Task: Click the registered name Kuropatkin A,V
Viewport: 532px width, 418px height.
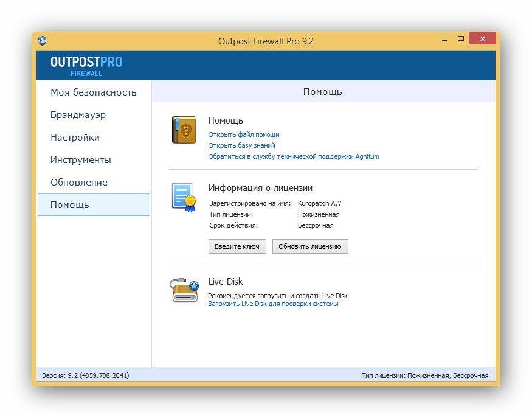Action: click(x=320, y=203)
